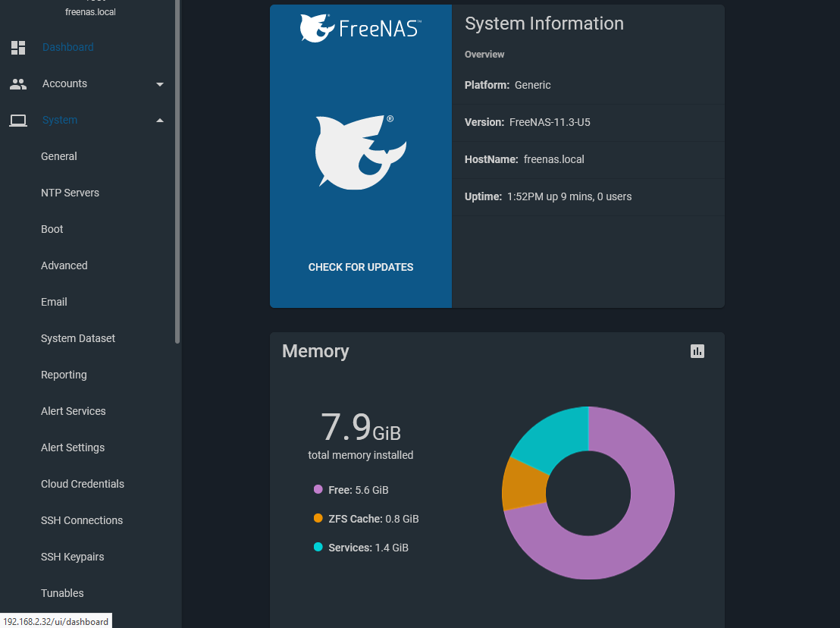The height and width of the screenshot is (628, 840).
Task: Click the Memory card heading
Action: point(315,351)
